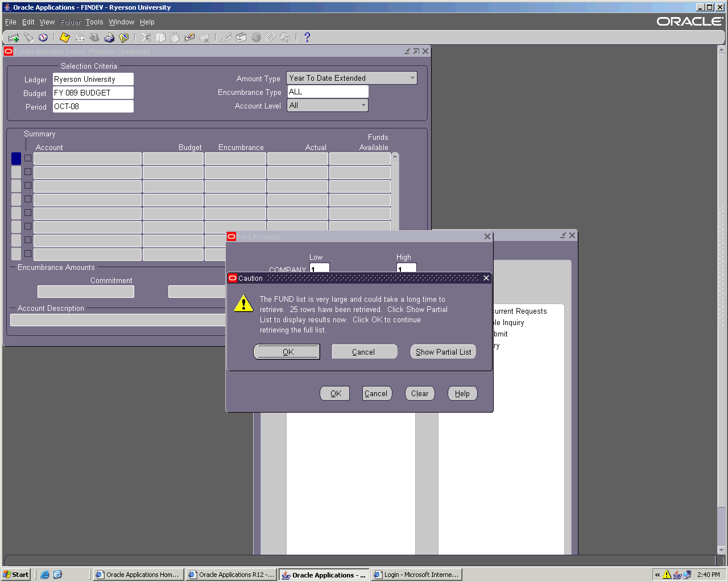This screenshot has width=728, height=582.
Task: Open Window Help question mark icon
Action: pyautogui.click(x=307, y=38)
